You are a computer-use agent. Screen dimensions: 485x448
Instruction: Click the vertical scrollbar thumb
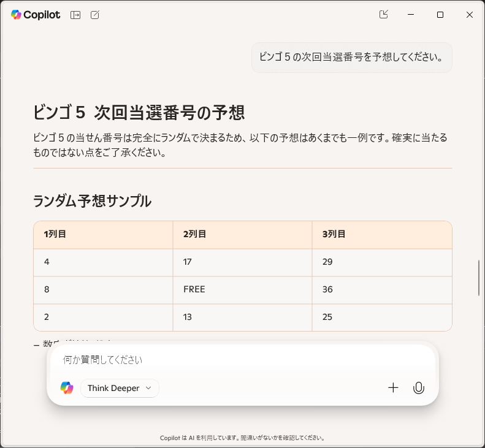click(x=479, y=278)
